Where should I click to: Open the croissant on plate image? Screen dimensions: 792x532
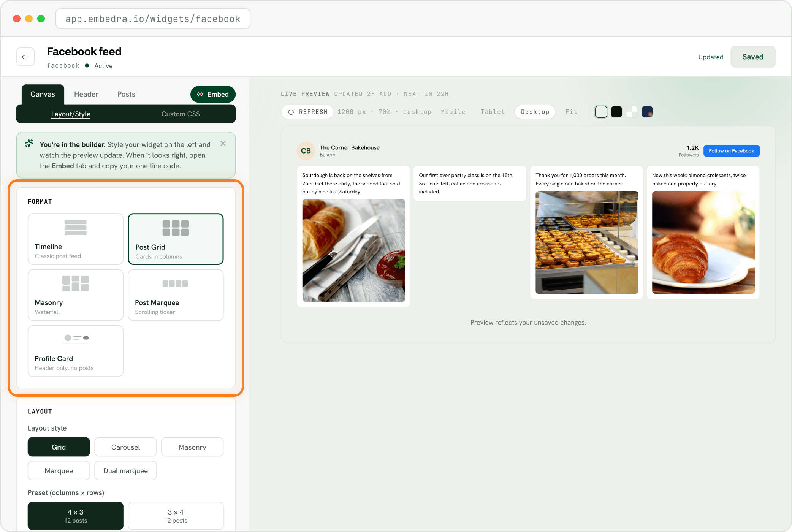[x=703, y=242]
